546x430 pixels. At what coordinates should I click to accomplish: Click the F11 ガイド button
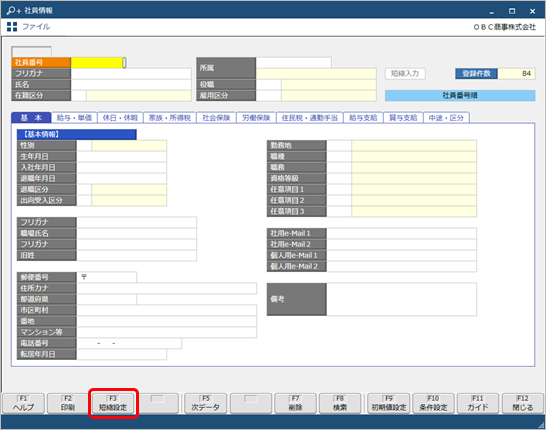(478, 404)
